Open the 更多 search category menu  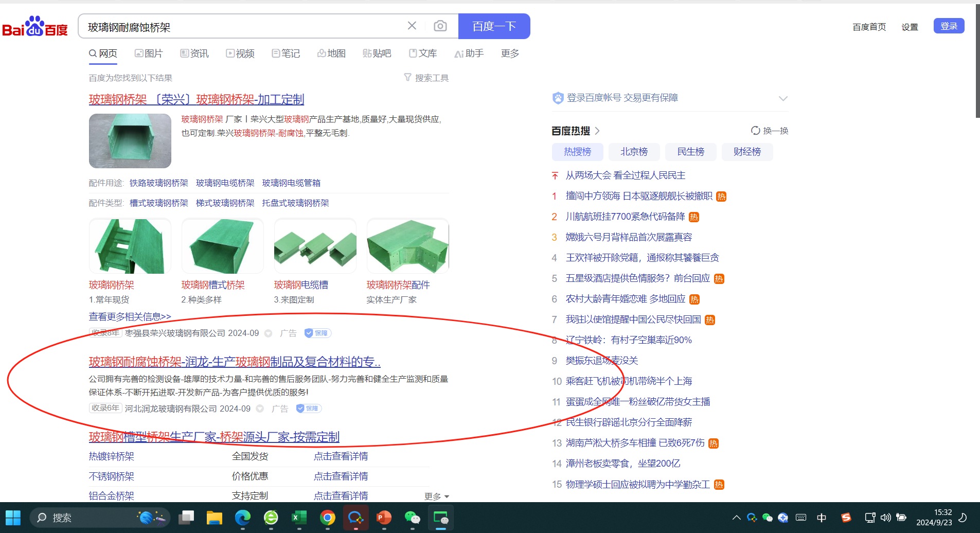[x=510, y=54]
